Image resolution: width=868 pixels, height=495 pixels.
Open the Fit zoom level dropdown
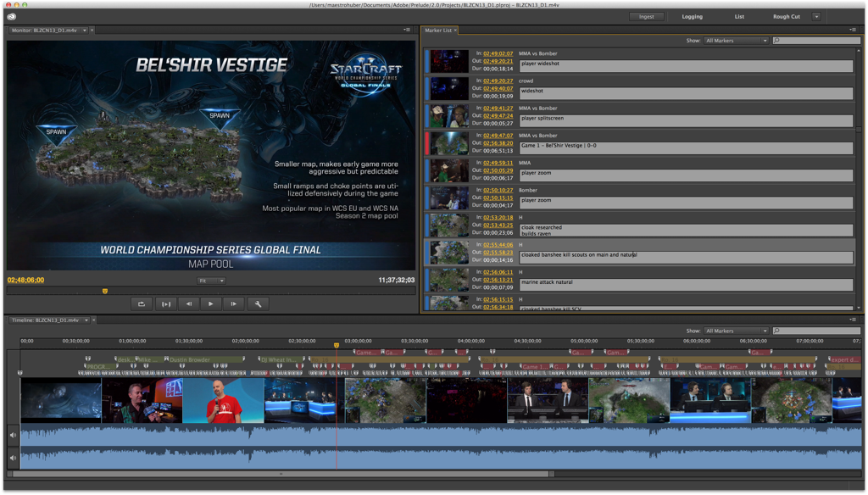pyautogui.click(x=211, y=281)
